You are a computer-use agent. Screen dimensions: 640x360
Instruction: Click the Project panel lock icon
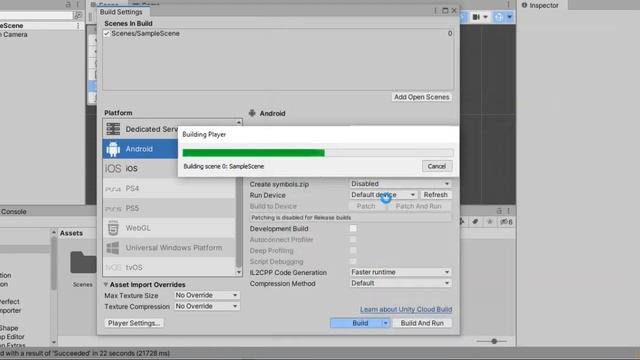click(x=499, y=211)
